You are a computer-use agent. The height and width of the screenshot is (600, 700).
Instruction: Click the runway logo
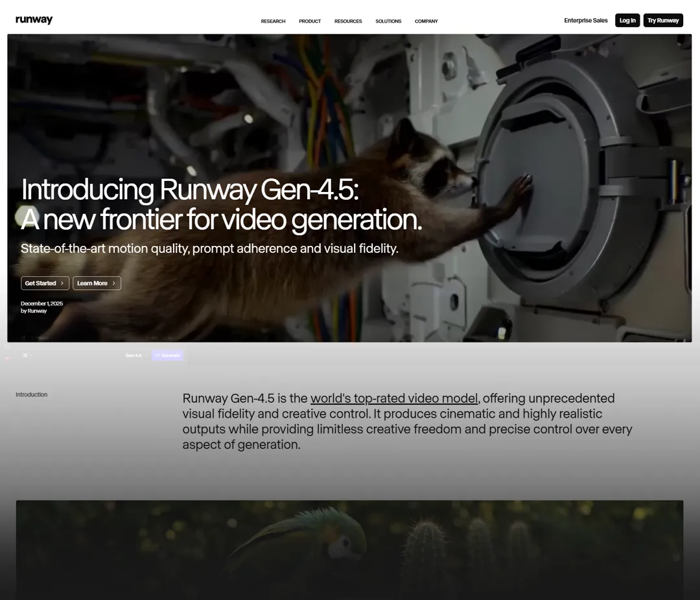point(34,19)
